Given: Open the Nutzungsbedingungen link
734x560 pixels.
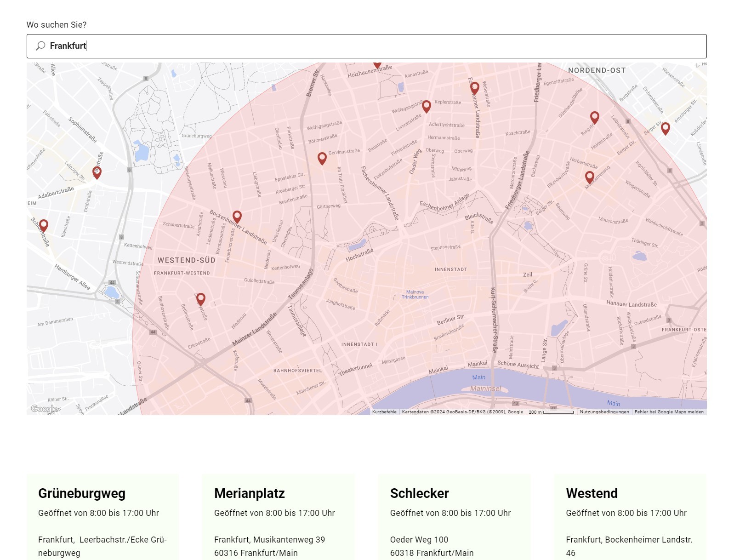Looking at the screenshot, I should 604,412.
